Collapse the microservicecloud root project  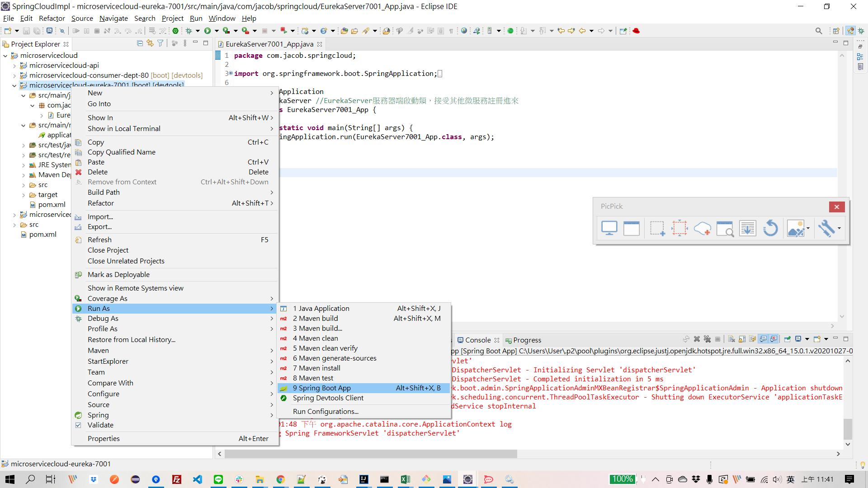point(5,56)
